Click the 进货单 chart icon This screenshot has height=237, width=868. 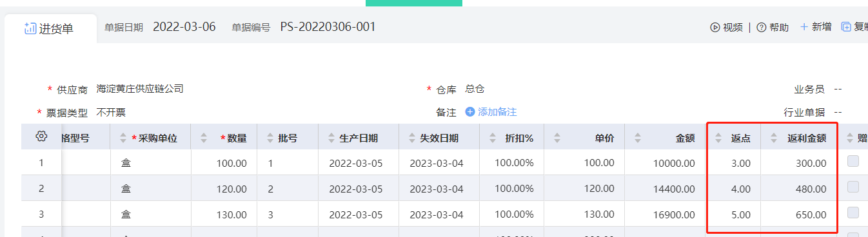pyautogui.click(x=30, y=28)
